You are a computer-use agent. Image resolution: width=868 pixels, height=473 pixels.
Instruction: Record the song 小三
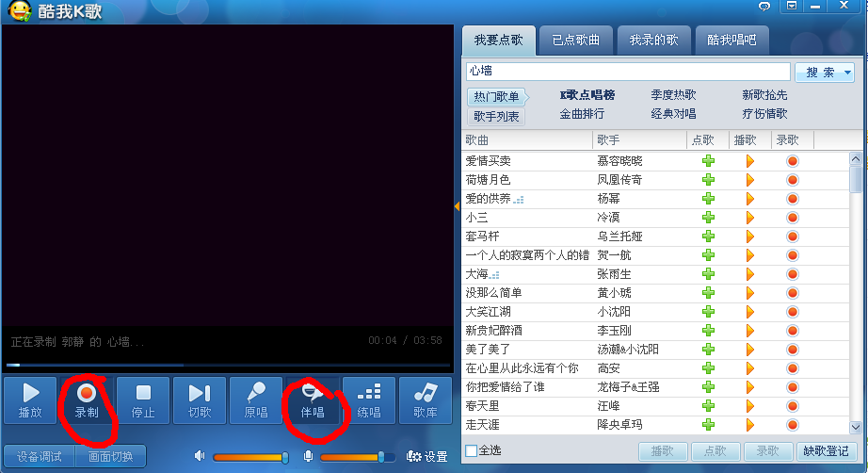pyautogui.click(x=792, y=218)
